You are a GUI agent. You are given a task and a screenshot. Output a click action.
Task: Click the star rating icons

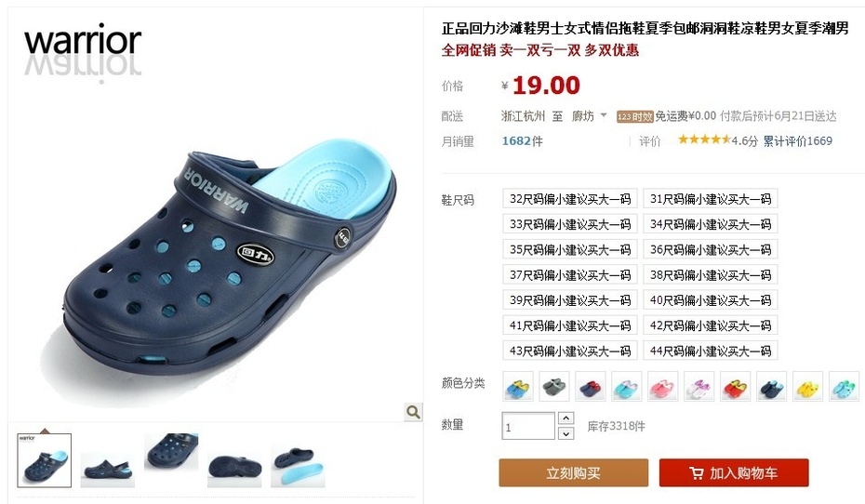[704, 139]
